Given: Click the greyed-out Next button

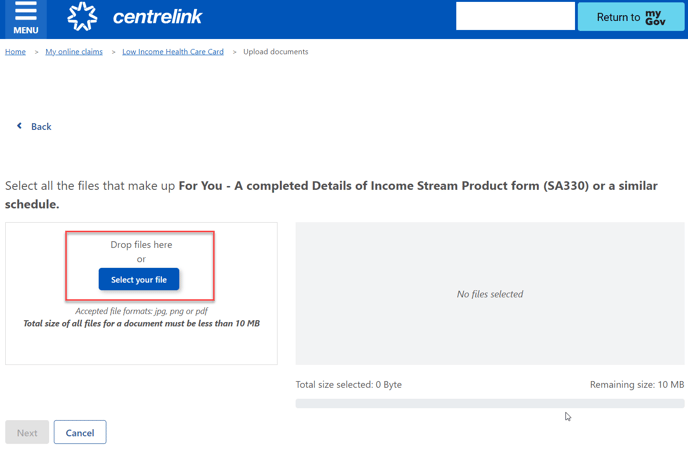Looking at the screenshot, I should (x=27, y=432).
